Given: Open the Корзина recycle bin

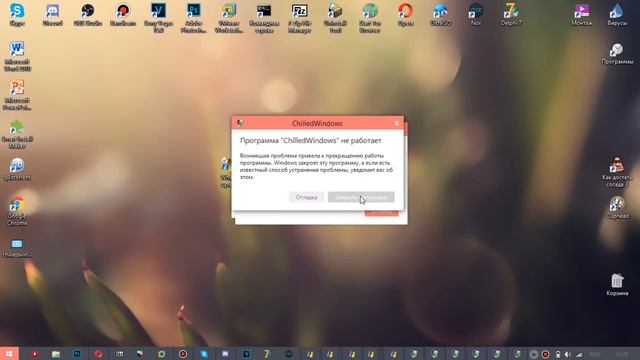Looking at the screenshot, I should (617, 284).
